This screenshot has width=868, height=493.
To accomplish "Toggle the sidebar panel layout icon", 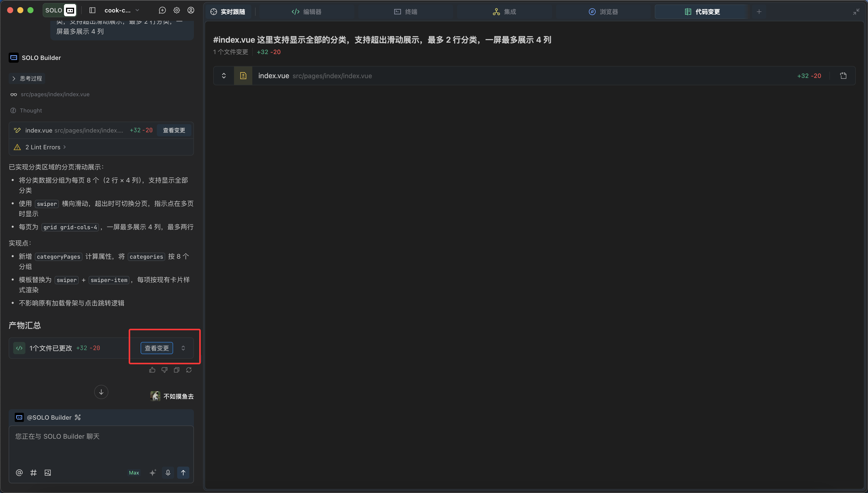I will 92,10.
